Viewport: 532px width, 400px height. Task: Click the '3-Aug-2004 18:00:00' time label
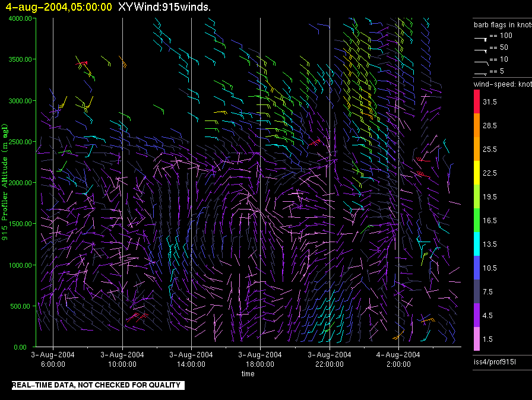point(260,359)
